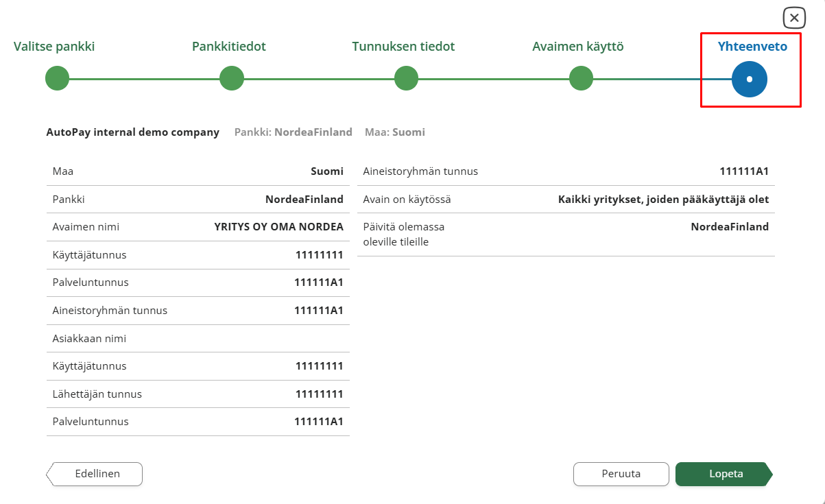Cancel the wizard with Peruuta
Image resolution: width=825 pixels, height=504 pixels.
621,474
